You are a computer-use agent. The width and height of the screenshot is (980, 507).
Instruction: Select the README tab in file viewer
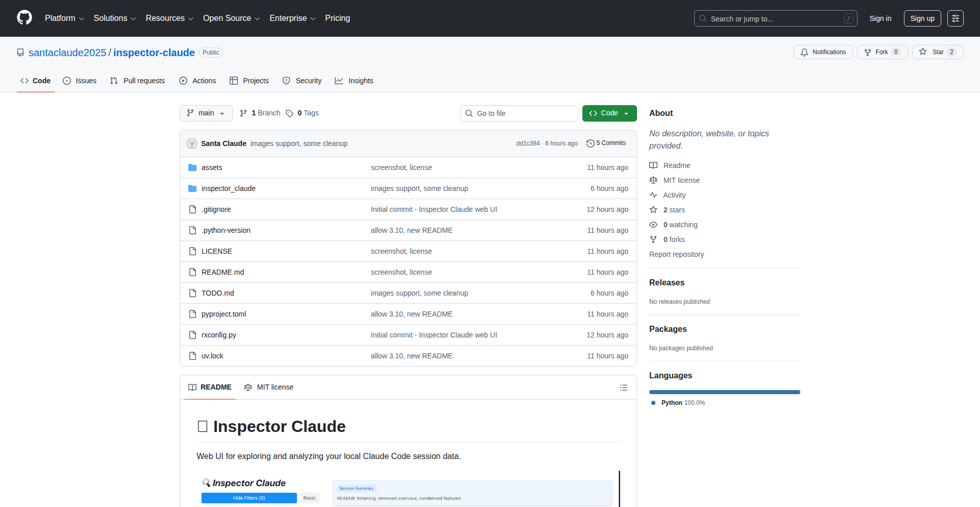tap(210, 388)
